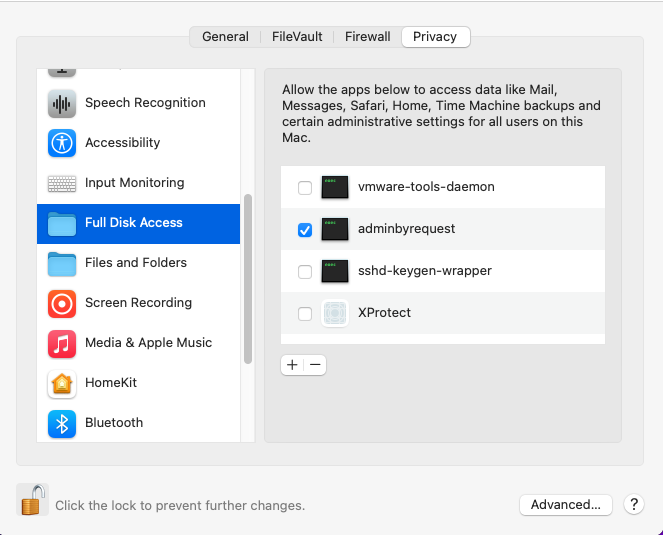Select HomeKit in the list
The height and width of the screenshot is (535, 663).
coord(138,384)
